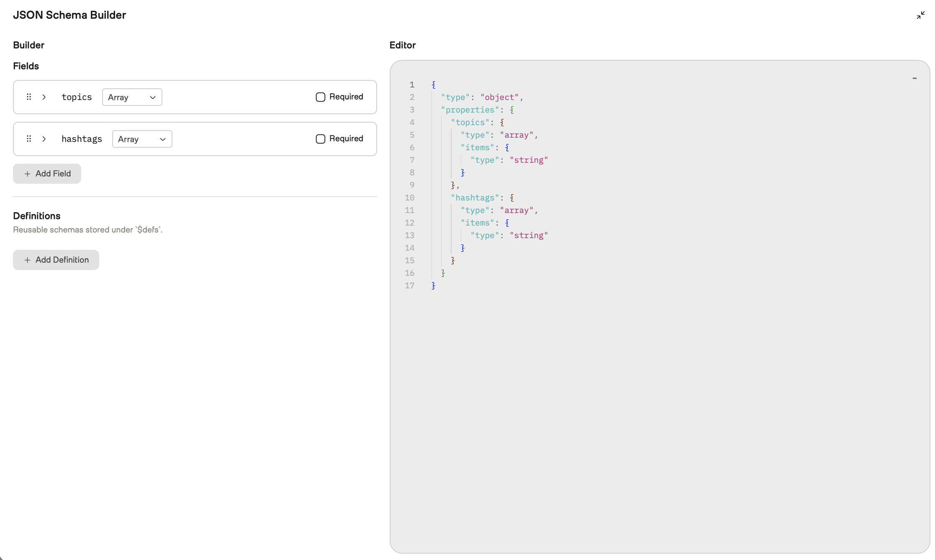Click the hashtags field name

pyautogui.click(x=82, y=139)
